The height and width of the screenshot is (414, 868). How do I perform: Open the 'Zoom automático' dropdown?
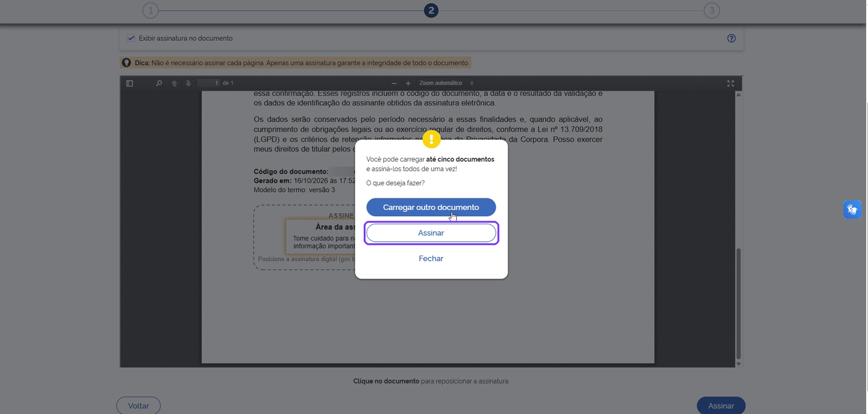click(x=446, y=83)
